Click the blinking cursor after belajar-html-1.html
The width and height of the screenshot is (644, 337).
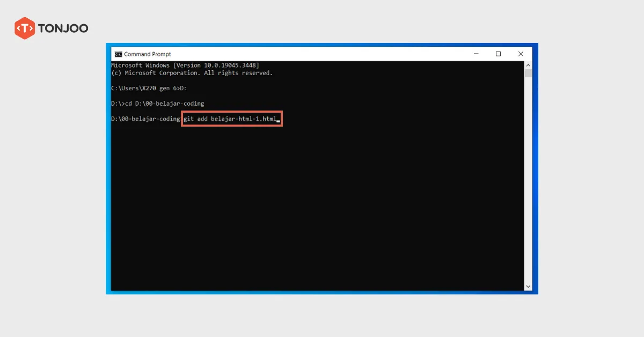(x=278, y=121)
